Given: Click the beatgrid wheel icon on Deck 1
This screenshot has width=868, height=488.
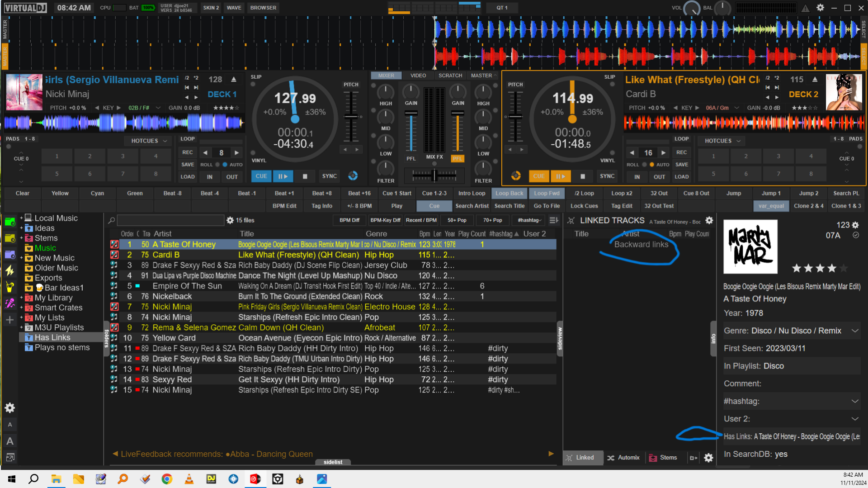Looking at the screenshot, I should click(353, 176).
